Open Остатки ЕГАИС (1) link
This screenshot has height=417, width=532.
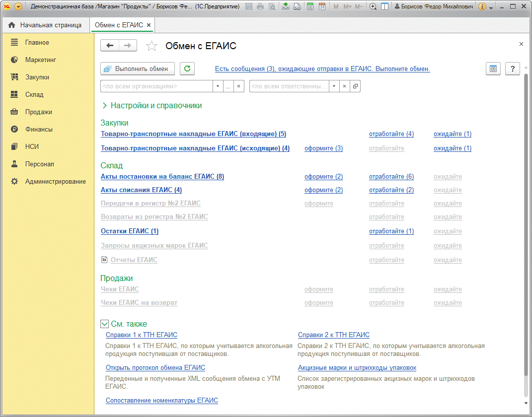[x=130, y=231]
